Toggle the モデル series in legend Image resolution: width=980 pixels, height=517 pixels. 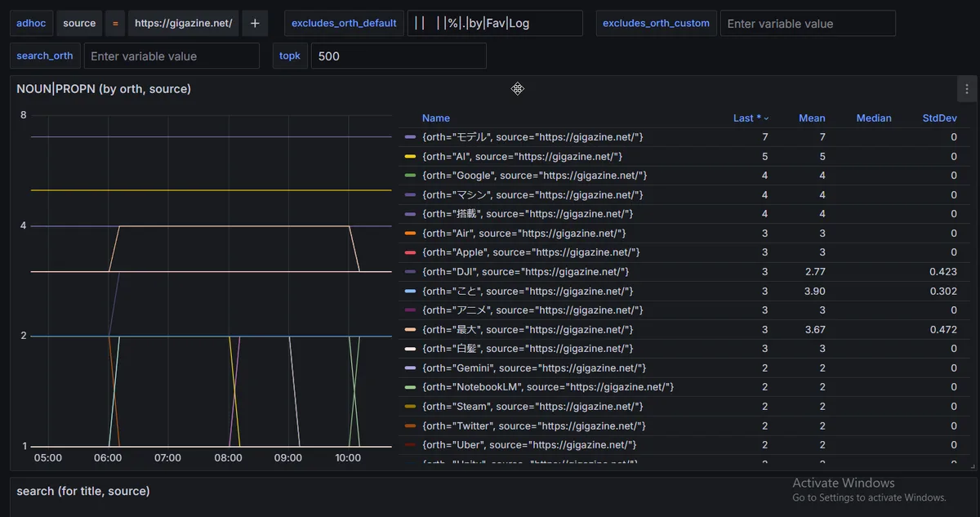point(532,137)
